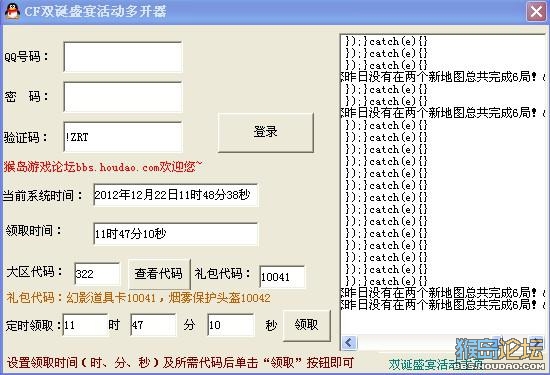Click the 验证码 field containing !ZRT
This screenshot has width=550, height=375.
[123, 137]
